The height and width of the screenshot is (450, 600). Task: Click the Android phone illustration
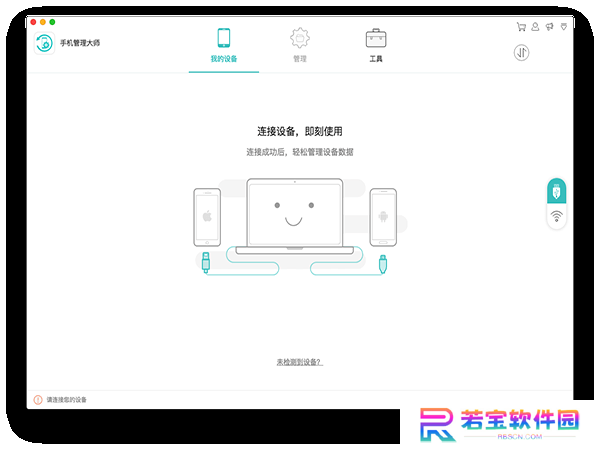[383, 217]
